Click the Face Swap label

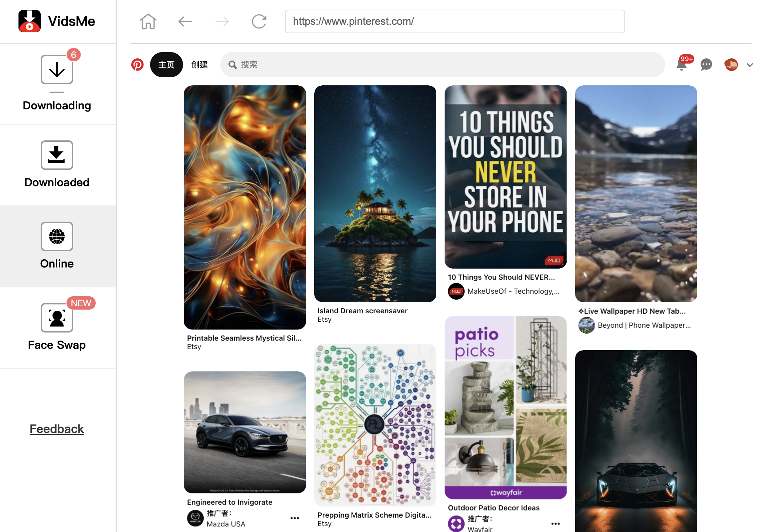click(x=57, y=345)
